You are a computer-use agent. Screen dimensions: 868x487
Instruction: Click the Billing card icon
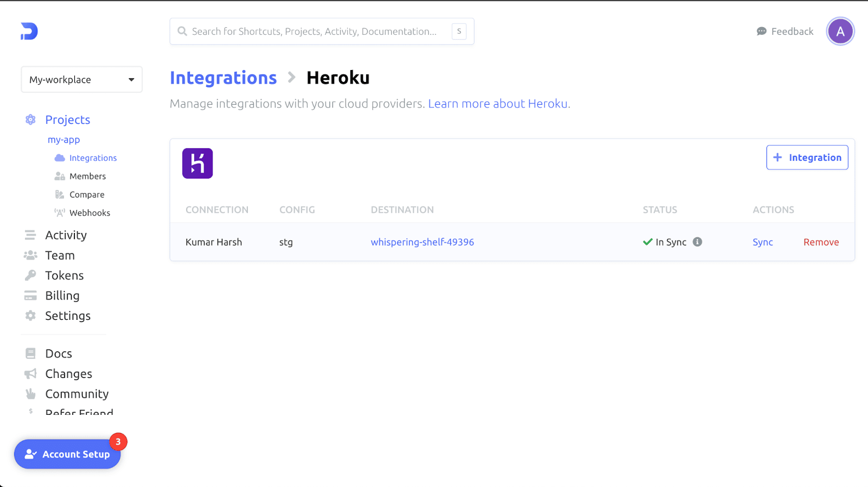(30, 296)
